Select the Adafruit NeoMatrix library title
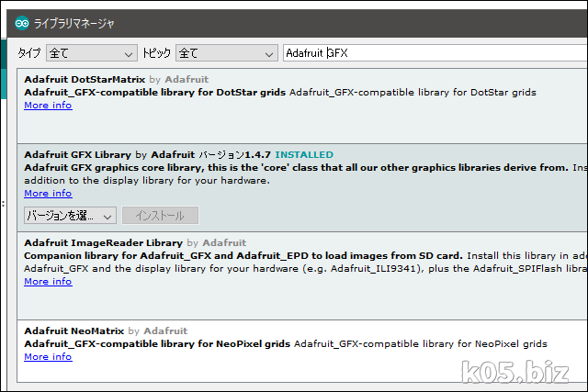 pyautogui.click(x=73, y=330)
